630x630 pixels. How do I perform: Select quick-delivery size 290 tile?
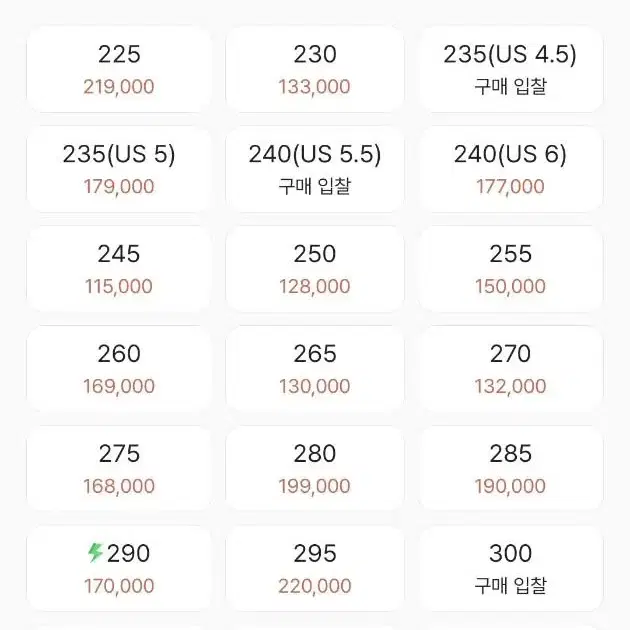click(x=119, y=569)
